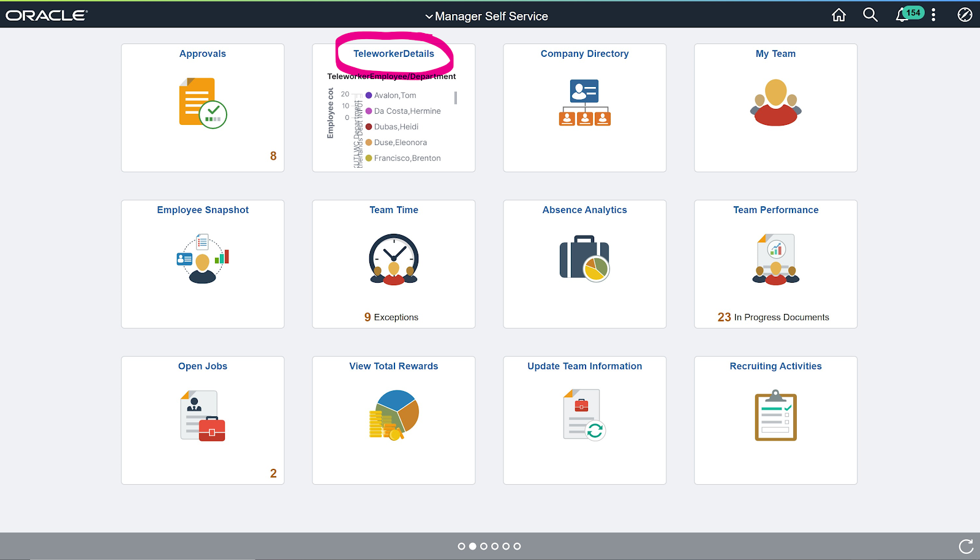980x560 pixels.
Task: Open the Company Directory tile title
Action: click(x=585, y=54)
